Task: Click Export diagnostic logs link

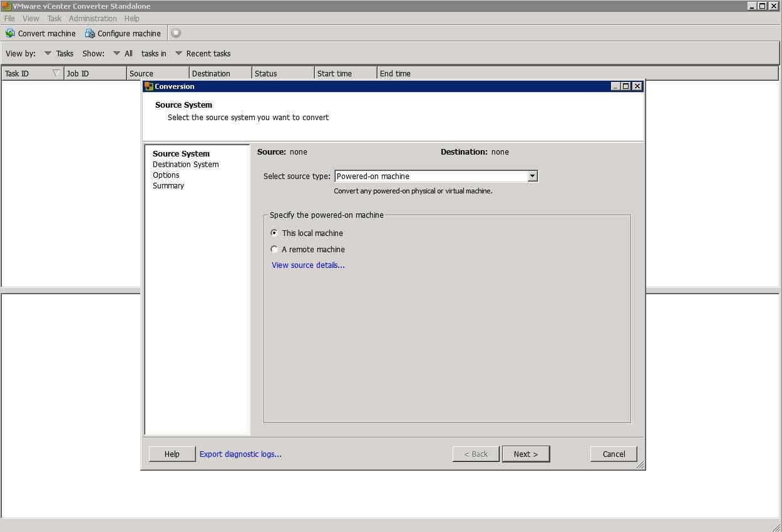Action: pyautogui.click(x=240, y=454)
